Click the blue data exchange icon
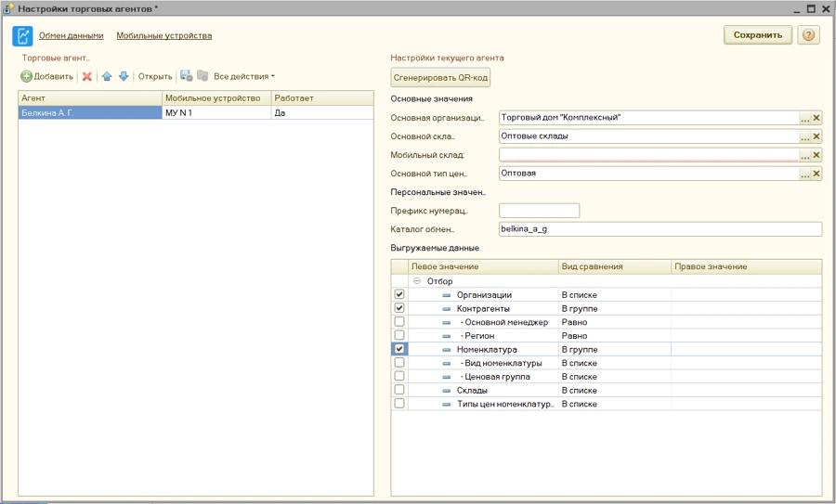The width and height of the screenshot is (836, 504). point(22,35)
